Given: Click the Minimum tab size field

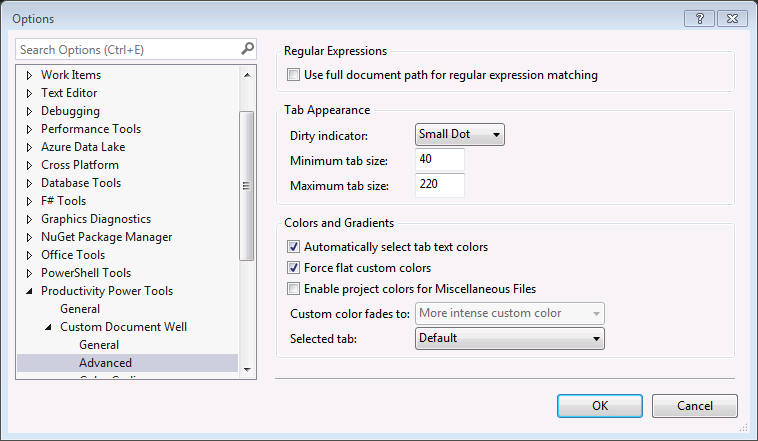Looking at the screenshot, I should click(x=439, y=160).
